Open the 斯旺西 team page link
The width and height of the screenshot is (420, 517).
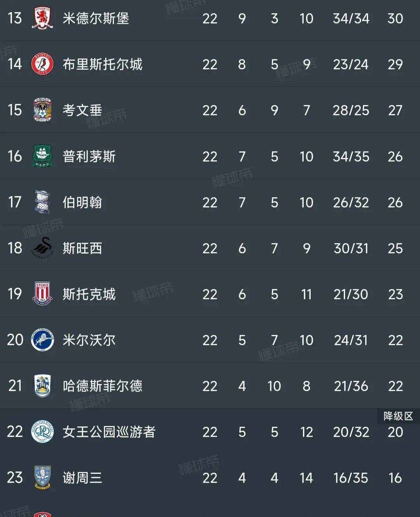pos(82,249)
